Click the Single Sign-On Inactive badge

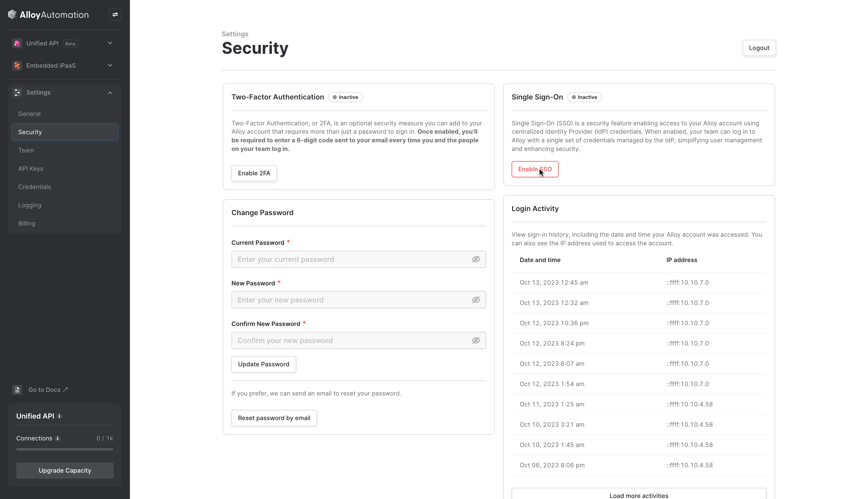pyautogui.click(x=584, y=97)
